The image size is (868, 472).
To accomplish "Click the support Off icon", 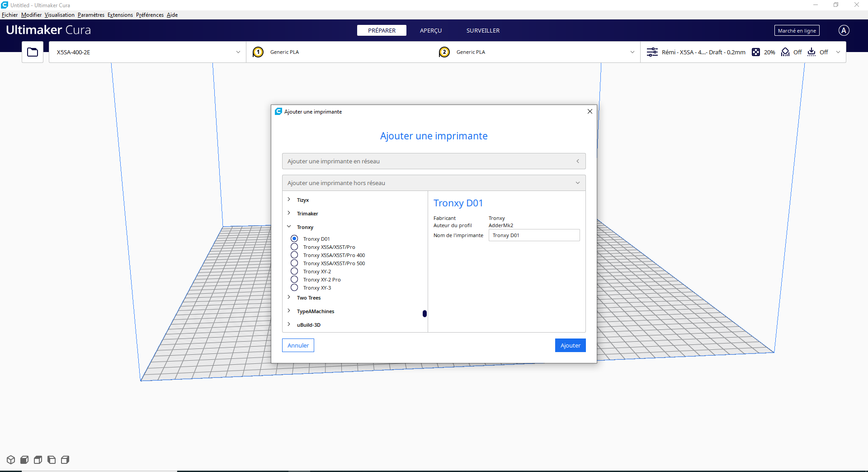I will [785, 52].
